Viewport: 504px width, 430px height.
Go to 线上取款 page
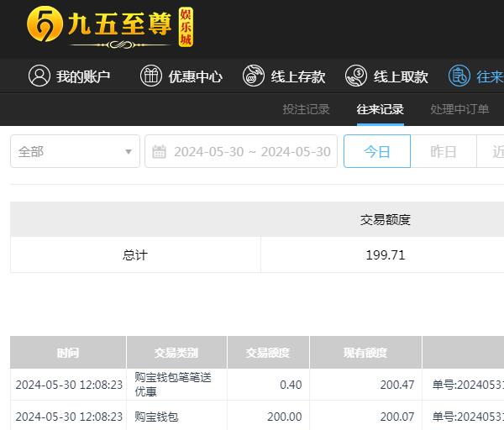(386, 76)
